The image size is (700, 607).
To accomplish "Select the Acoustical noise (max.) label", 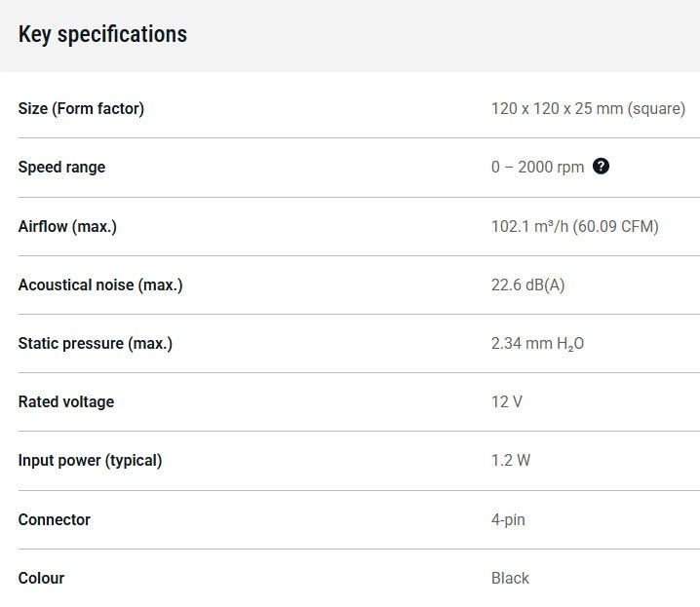I will (100, 285).
